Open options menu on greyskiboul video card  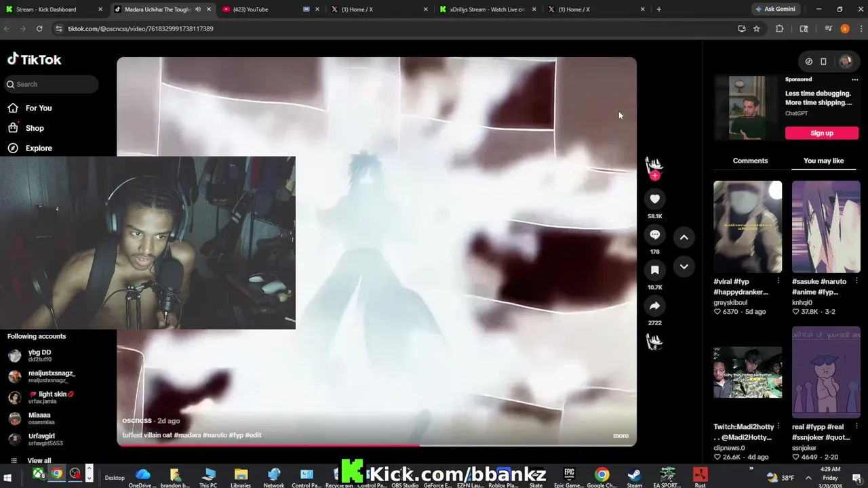point(778,281)
